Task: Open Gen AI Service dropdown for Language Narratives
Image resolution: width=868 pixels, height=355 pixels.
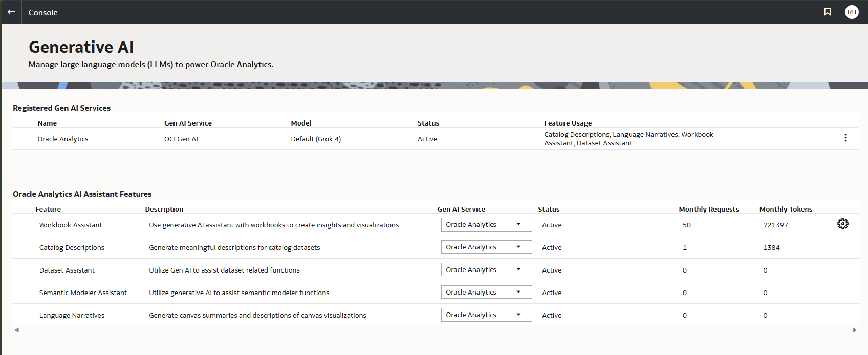Action: [487, 315]
